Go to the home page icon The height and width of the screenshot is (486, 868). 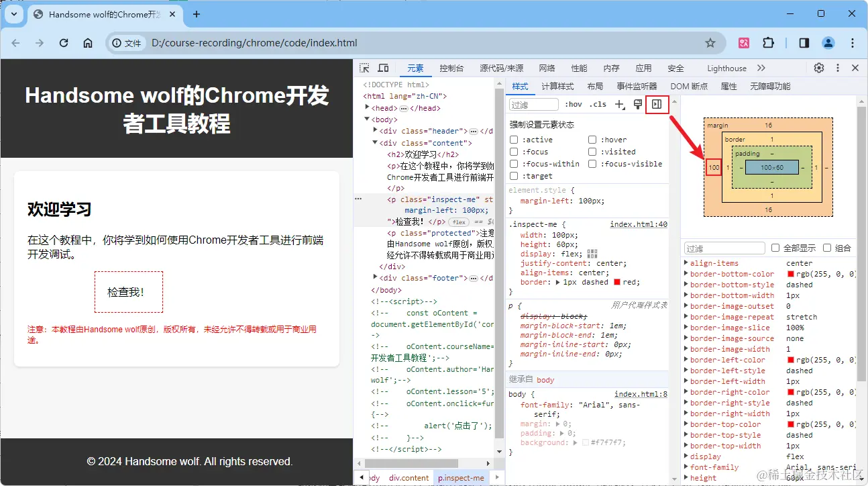pyautogui.click(x=88, y=43)
